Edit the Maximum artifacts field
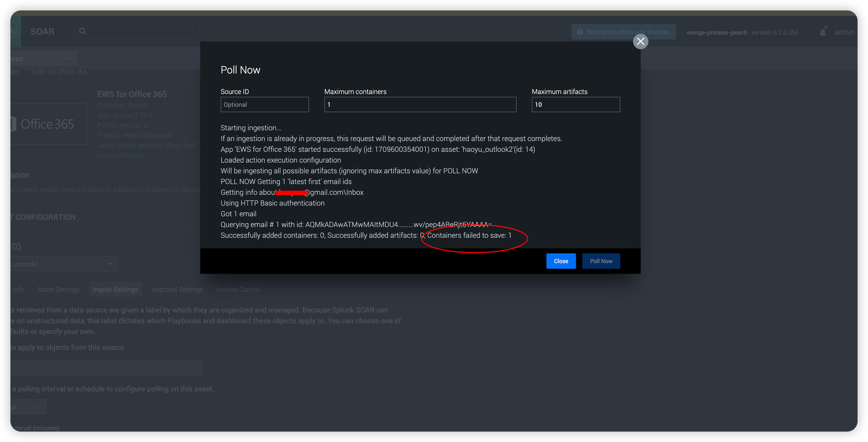Screen dimensions: 868x442 pyautogui.click(x=575, y=104)
